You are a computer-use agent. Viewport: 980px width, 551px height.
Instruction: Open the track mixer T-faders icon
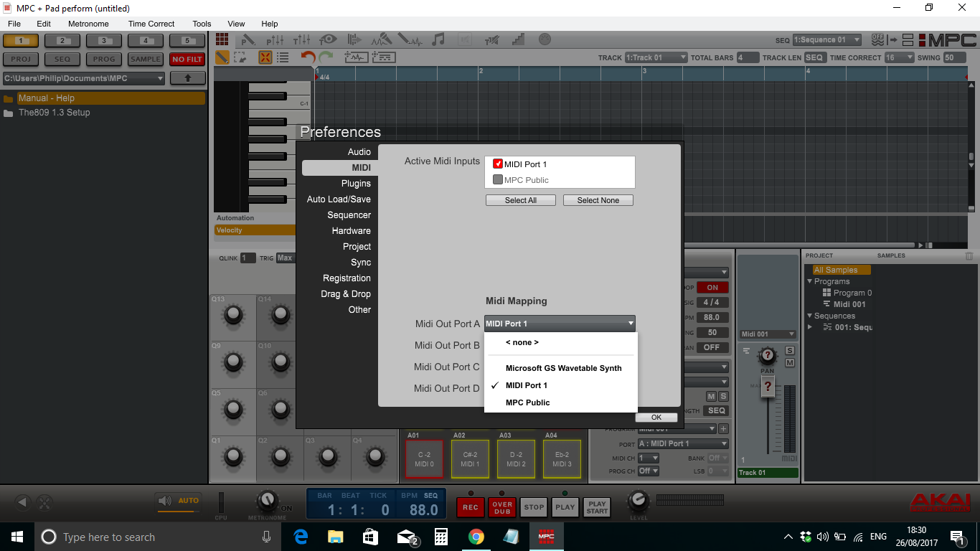pos(301,39)
